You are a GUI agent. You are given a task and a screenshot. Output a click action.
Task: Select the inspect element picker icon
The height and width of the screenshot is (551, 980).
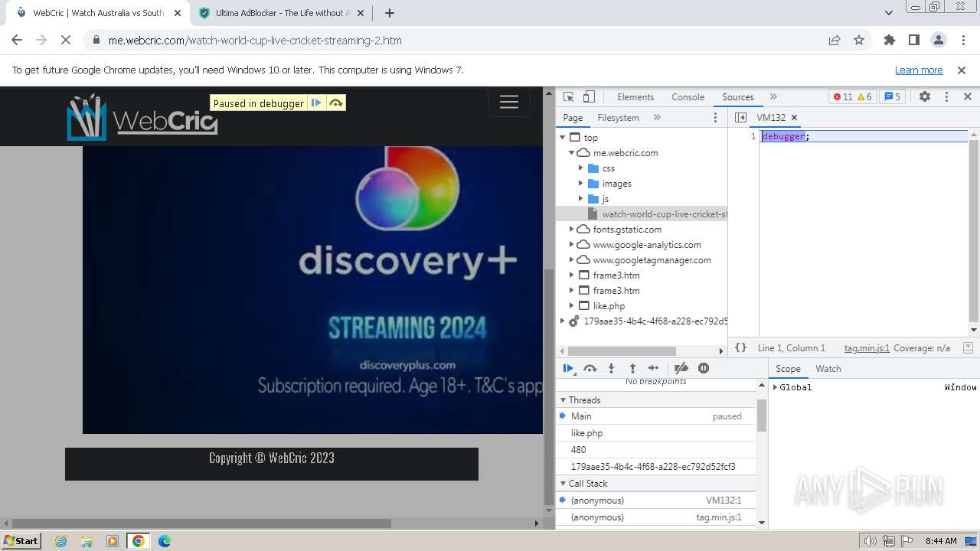coord(568,96)
